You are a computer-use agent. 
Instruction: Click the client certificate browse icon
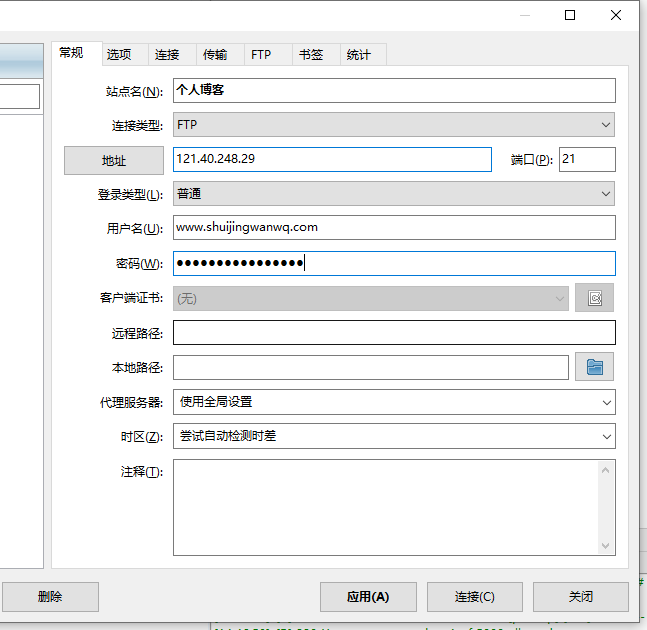click(595, 298)
